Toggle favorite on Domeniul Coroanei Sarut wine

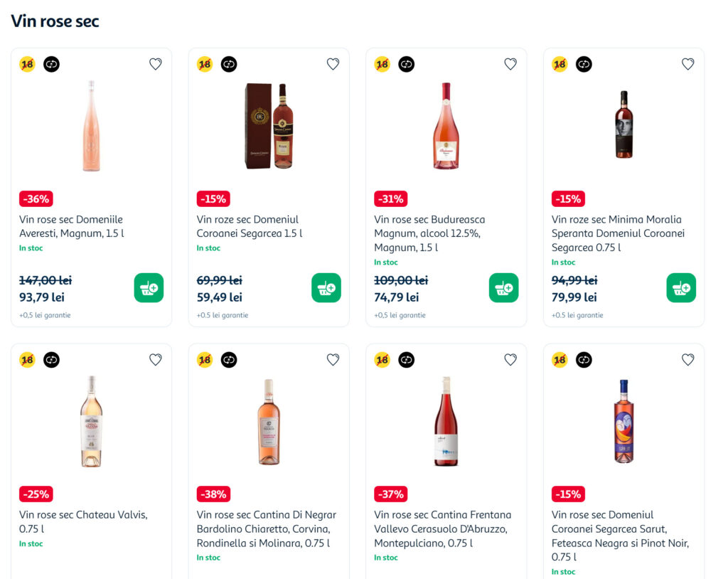pyautogui.click(x=687, y=360)
